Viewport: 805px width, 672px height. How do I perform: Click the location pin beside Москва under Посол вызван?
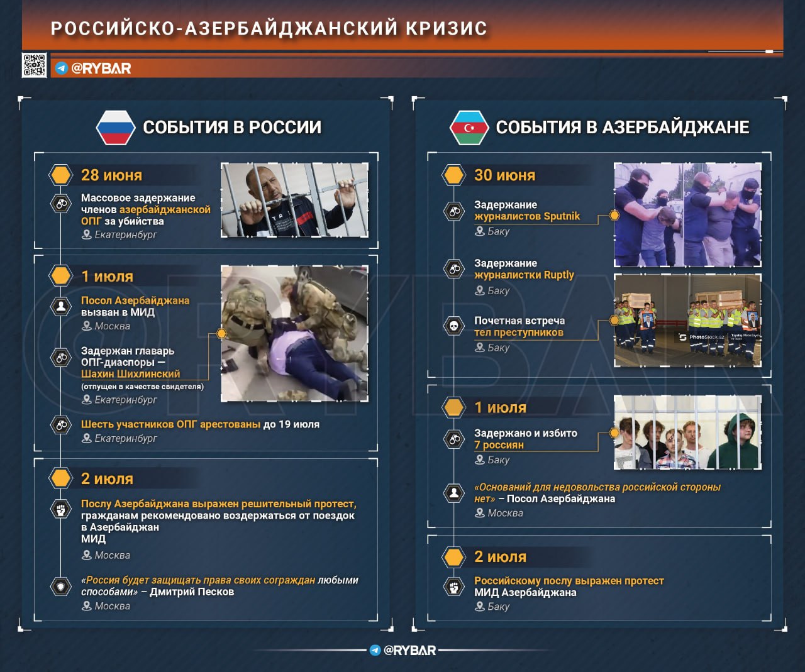[87, 326]
